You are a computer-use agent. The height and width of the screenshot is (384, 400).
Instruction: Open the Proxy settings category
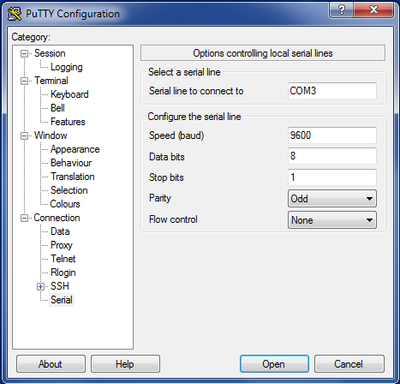(61, 245)
